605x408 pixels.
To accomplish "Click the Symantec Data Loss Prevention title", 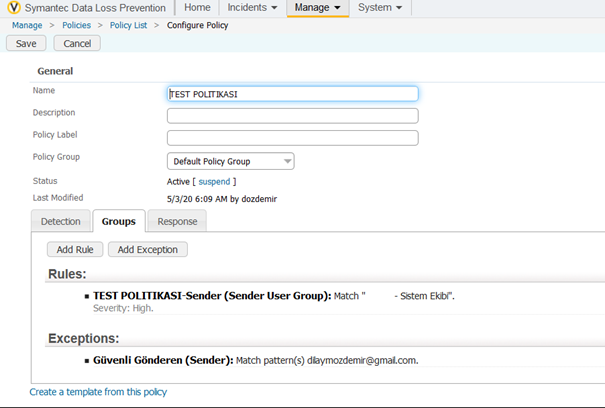I will tap(95, 8).
